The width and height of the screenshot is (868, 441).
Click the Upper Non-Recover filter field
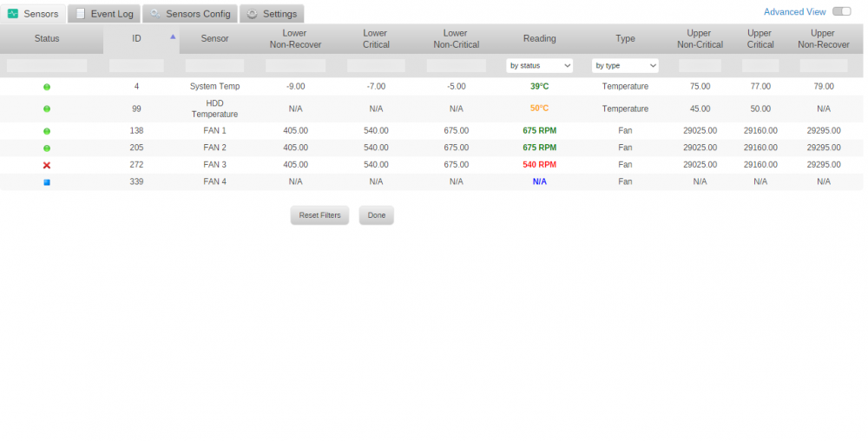[824, 66]
